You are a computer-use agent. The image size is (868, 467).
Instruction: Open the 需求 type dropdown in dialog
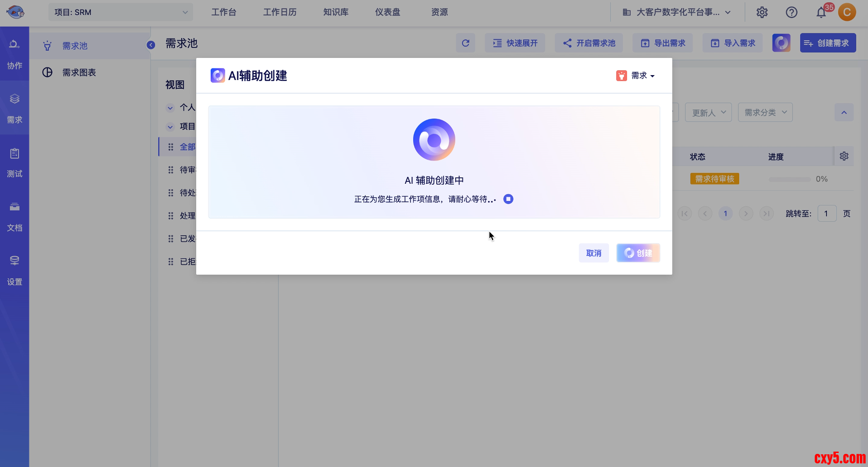click(636, 76)
